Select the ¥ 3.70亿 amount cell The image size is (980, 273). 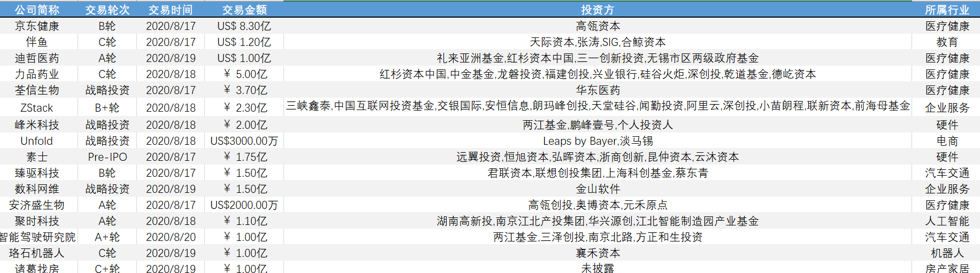244,90
